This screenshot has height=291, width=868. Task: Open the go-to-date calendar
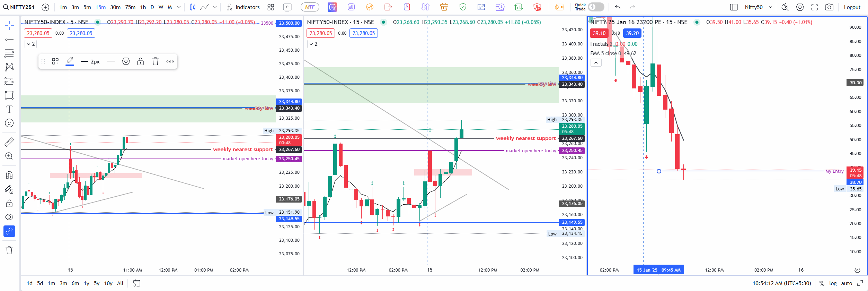tap(137, 283)
